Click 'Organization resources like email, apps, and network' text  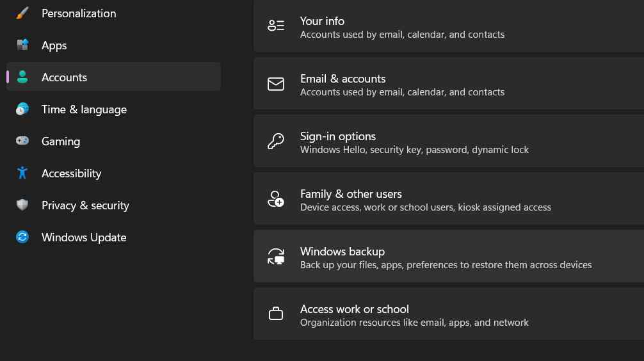coord(414,323)
